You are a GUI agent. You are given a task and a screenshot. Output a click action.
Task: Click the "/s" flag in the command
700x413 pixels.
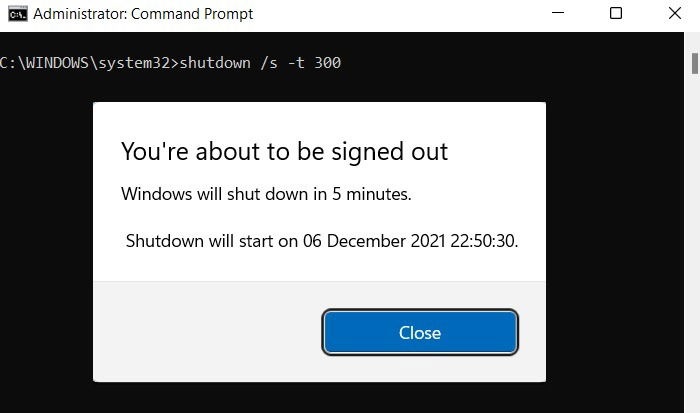[x=269, y=63]
